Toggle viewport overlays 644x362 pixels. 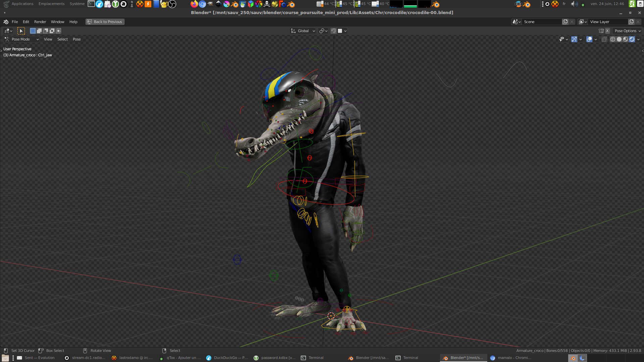[589, 39]
